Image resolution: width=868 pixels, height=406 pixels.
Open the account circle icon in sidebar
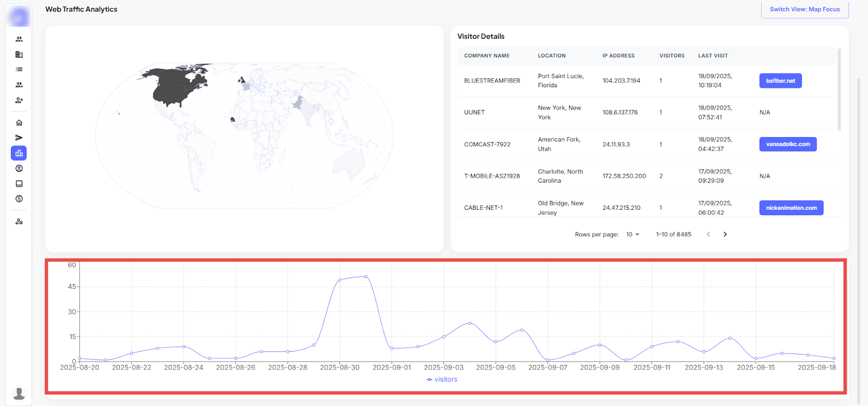19,169
